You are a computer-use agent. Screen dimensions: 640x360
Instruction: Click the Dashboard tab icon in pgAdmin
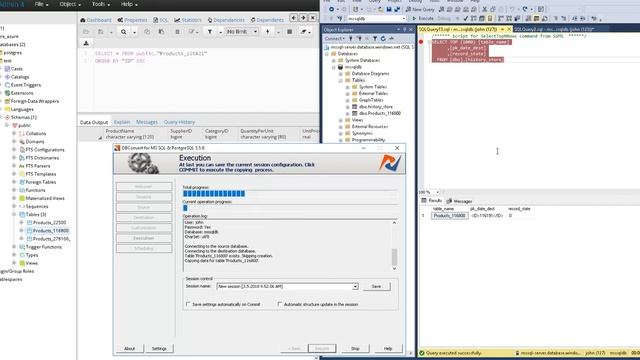point(83,20)
